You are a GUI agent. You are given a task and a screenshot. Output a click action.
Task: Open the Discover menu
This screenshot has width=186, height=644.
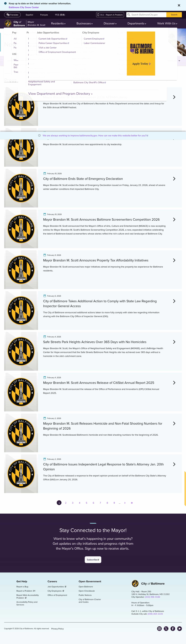click(x=110, y=23)
